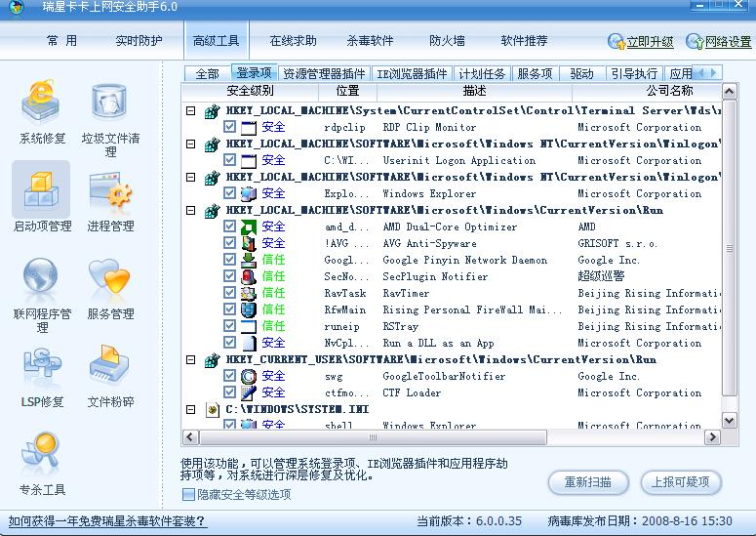Collapse the HKEY_LOCAL_MACHINE CurrentVersion\Run group
This screenshot has width=756, height=536.
(191, 210)
